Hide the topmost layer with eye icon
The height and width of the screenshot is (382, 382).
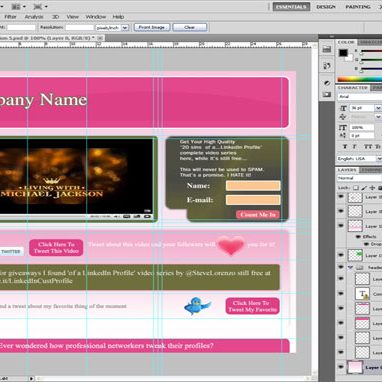pos(341,197)
